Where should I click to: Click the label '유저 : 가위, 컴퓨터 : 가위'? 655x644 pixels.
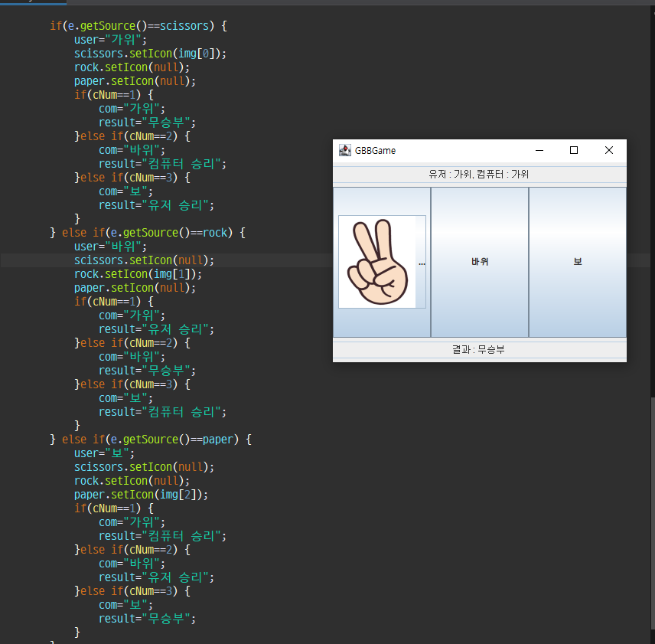(x=479, y=175)
